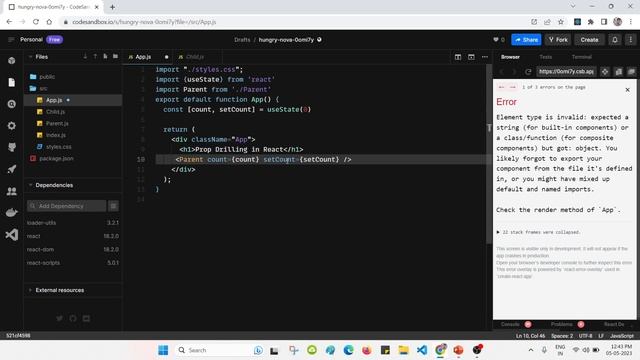Select the App.js editor tab
Viewport: 640px width, 360px height.
(143, 57)
